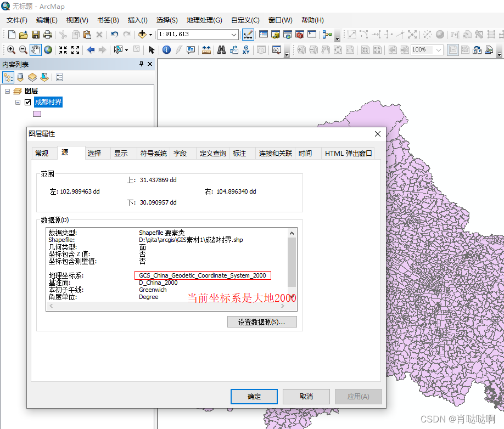Select the Identify tool blue info icon
The width and height of the screenshot is (504, 429).
pyautogui.click(x=166, y=50)
